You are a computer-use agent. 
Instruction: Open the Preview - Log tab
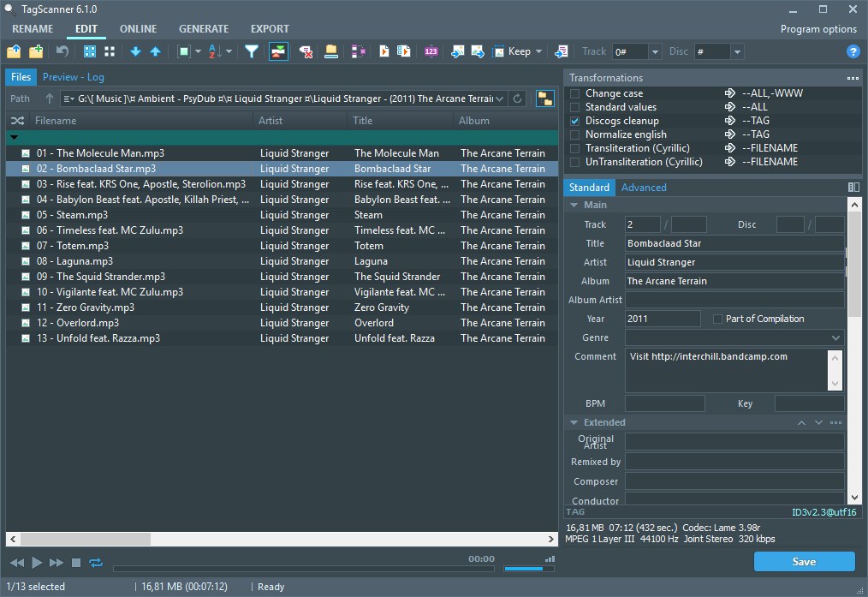click(73, 77)
